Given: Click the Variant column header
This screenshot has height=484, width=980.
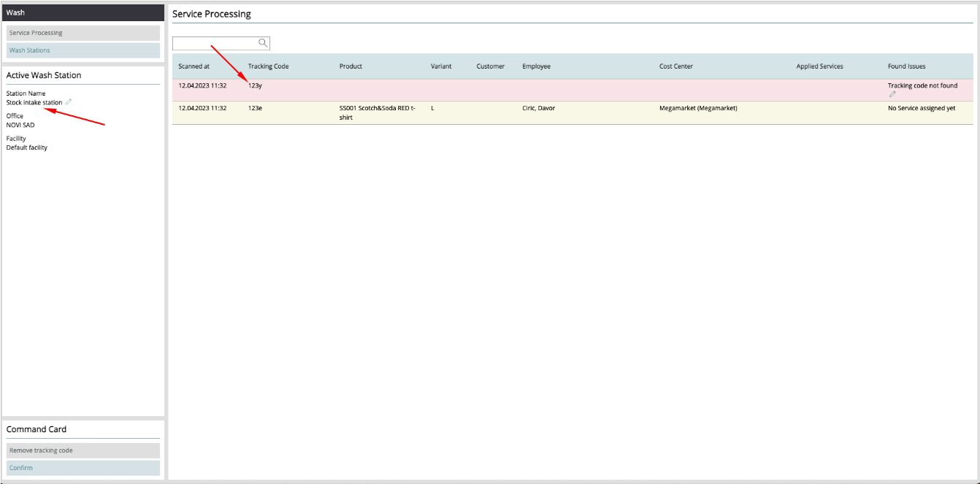Looking at the screenshot, I should tap(441, 66).
